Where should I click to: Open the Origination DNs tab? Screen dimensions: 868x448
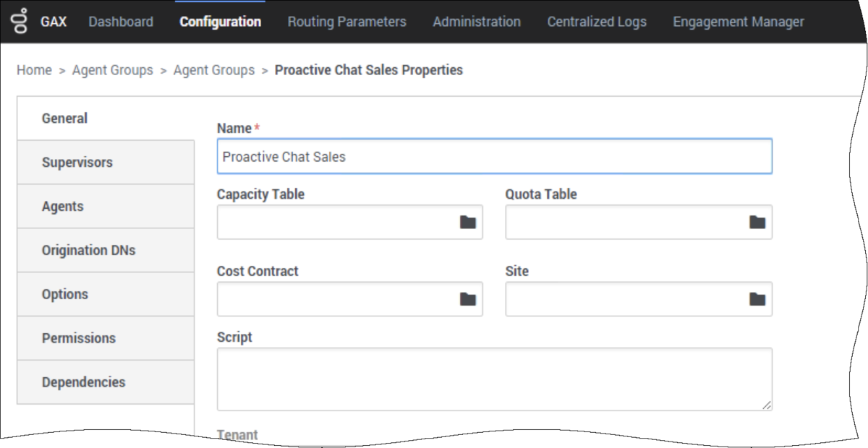(x=106, y=251)
